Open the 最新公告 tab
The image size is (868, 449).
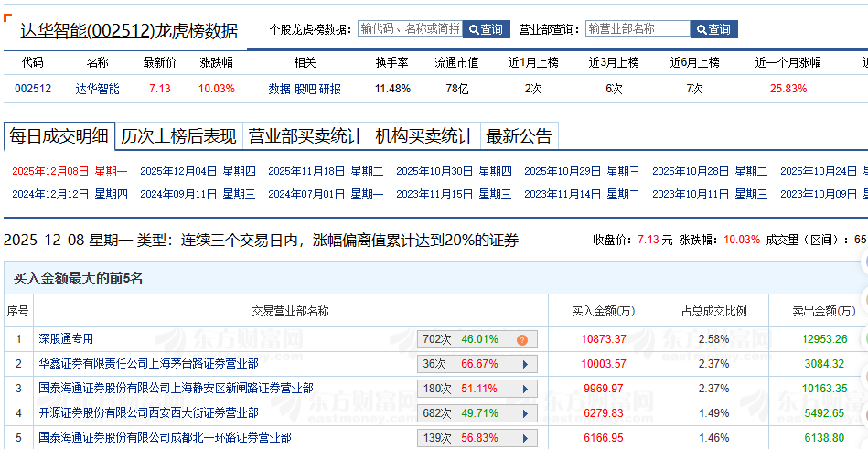(520, 136)
